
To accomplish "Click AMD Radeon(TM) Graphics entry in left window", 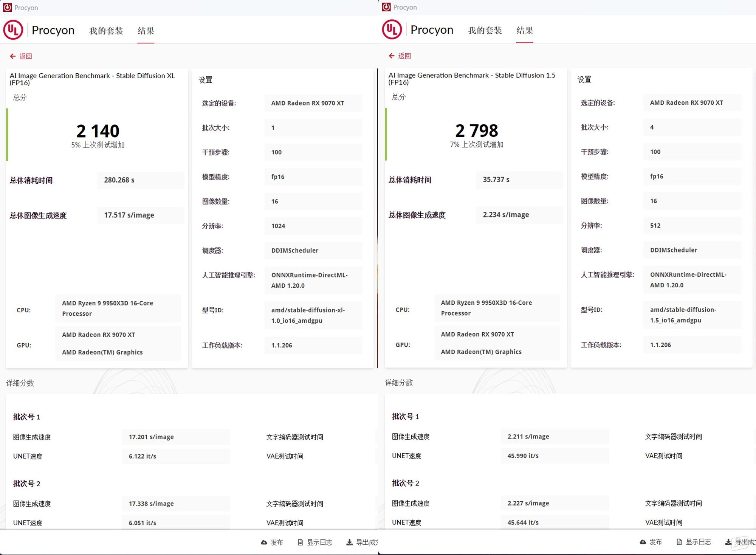I will pos(102,352).
